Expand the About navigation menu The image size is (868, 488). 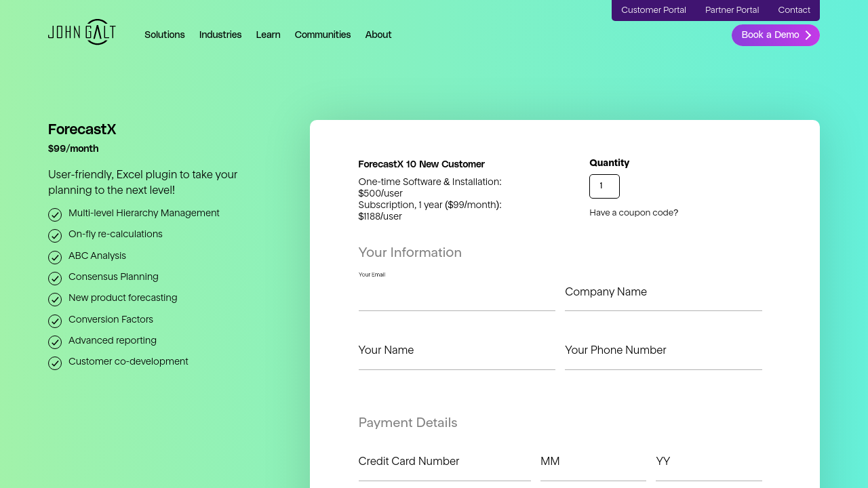378,35
